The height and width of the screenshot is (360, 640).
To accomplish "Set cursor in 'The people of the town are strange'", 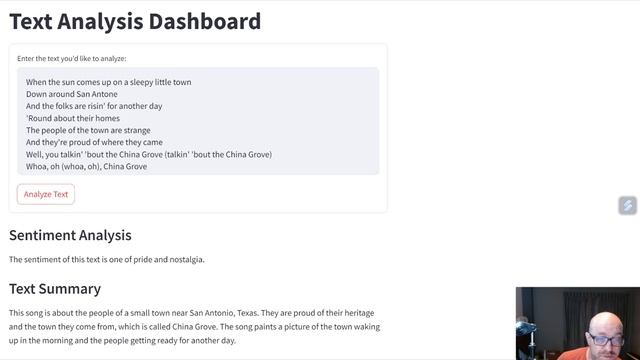I will (88, 130).
